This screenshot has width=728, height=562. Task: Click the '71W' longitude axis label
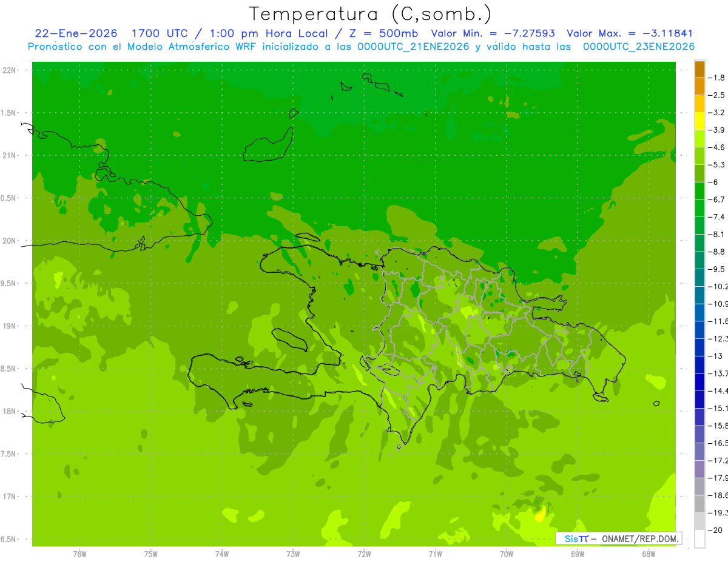(x=435, y=554)
